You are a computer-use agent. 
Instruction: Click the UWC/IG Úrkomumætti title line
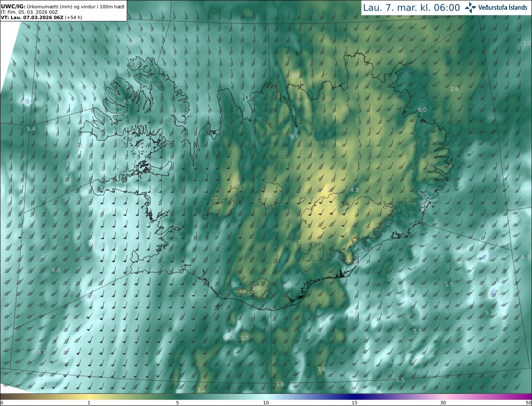pos(62,7)
